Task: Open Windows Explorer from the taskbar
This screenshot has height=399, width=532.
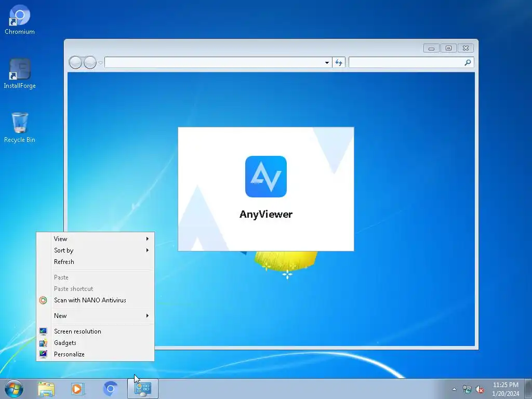Action: click(x=46, y=389)
